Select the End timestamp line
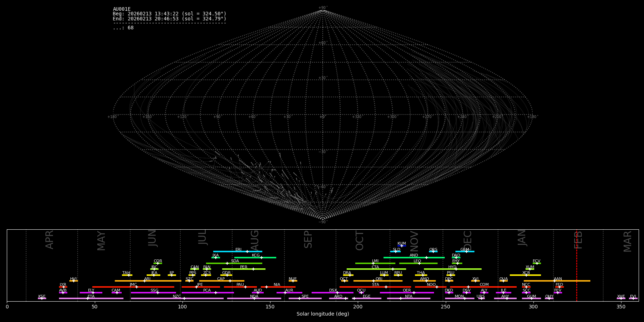 (170, 19)
